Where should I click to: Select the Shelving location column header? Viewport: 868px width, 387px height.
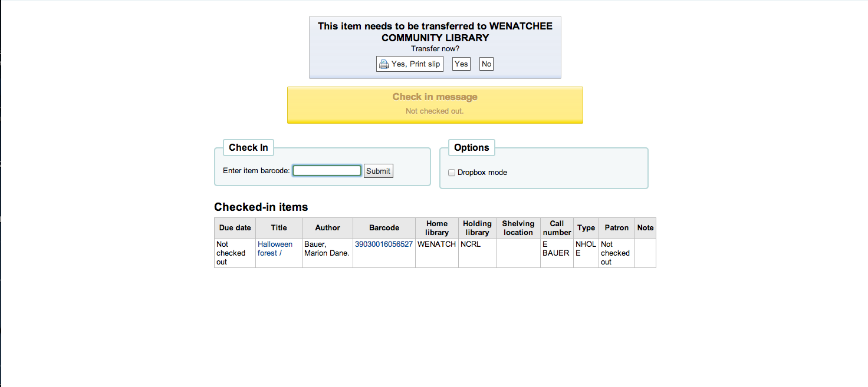click(x=518, y=228)
